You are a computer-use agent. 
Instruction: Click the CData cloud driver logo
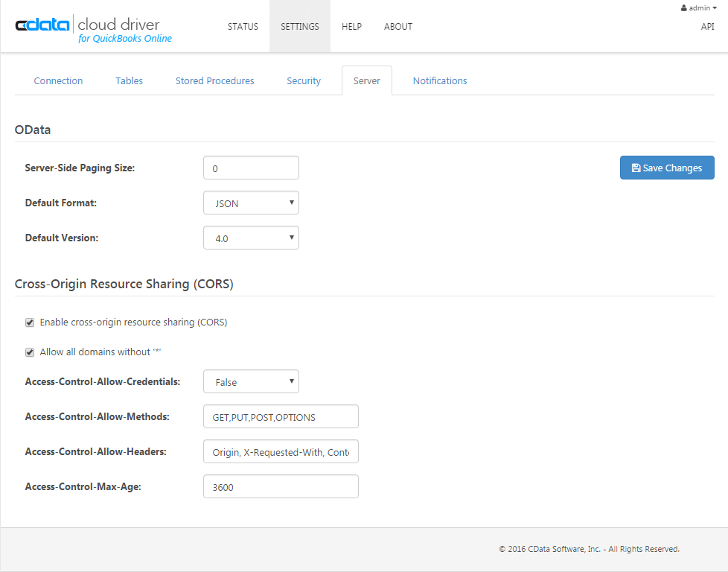[x=93, y=30]
